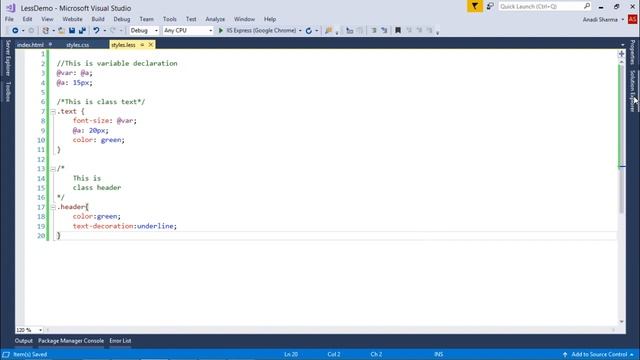Screen dimensions: 640x360
Task: Place the cursor on 'text-decoration:underline;' line
Action: click(x=125, y=226)
